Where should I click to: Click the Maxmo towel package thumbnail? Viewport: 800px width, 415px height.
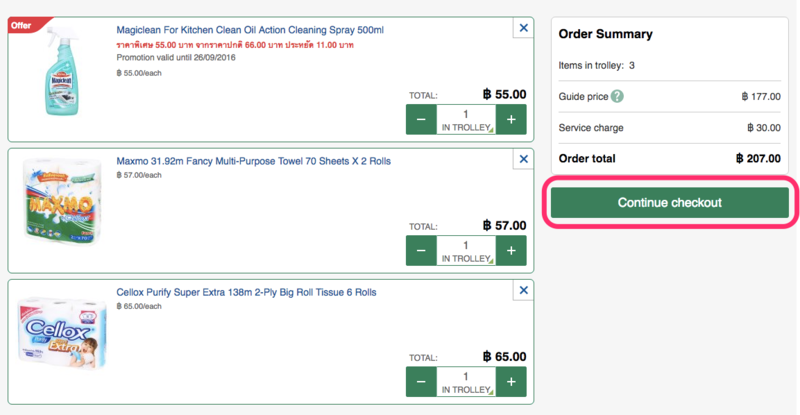pos(61,201)
